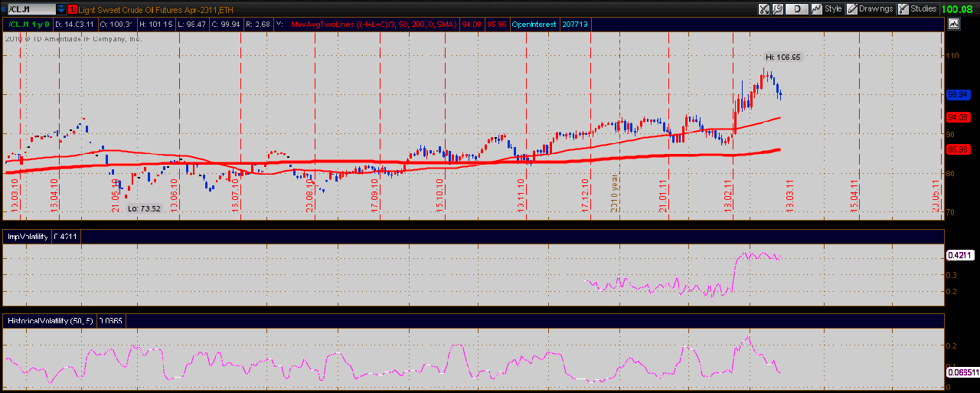Open the Drawings menu
This screenshot has width=980, height=393.
(x=875, y=9)
